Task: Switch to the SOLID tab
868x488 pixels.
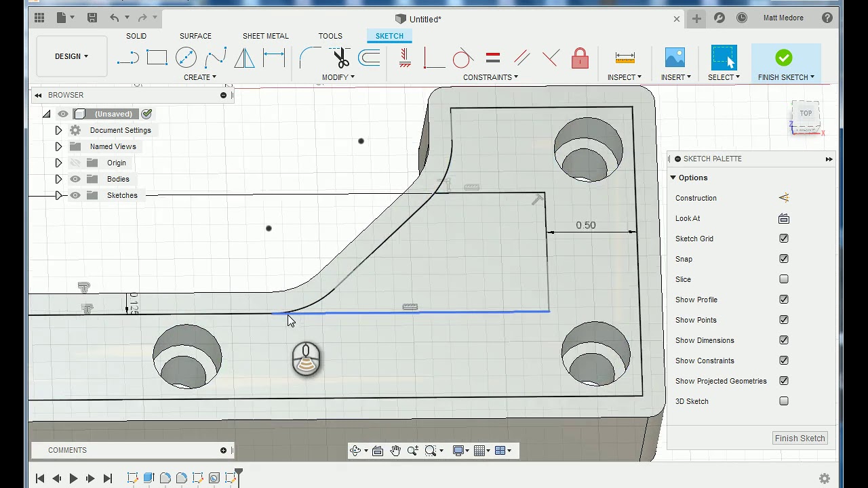Action: pos(136,36)
